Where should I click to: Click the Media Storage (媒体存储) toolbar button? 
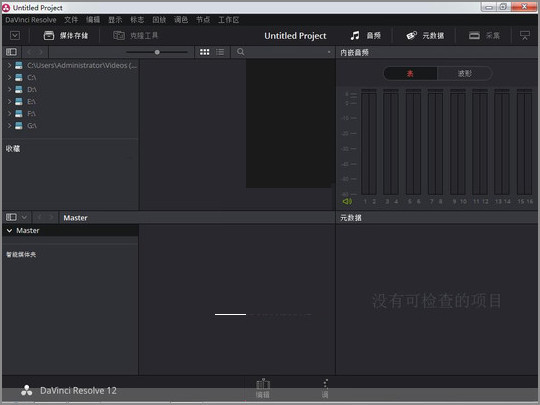pyautogui.click(x=65, y=35)
